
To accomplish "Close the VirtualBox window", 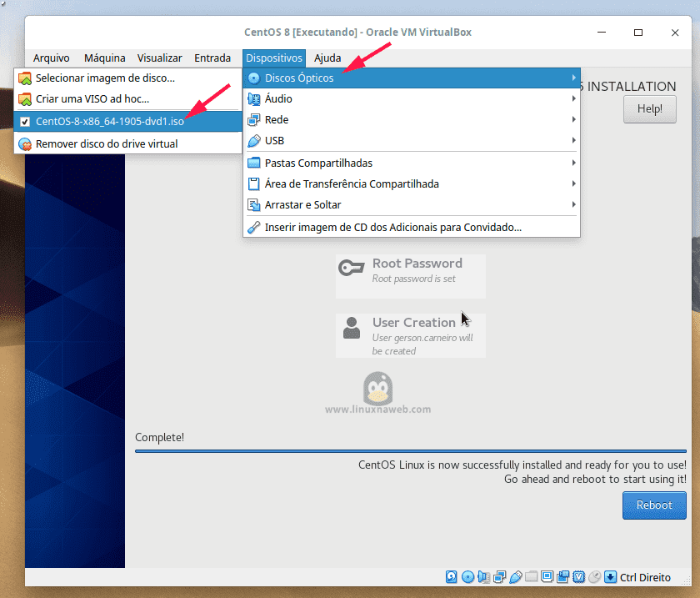I will click(x=675, y=33).
